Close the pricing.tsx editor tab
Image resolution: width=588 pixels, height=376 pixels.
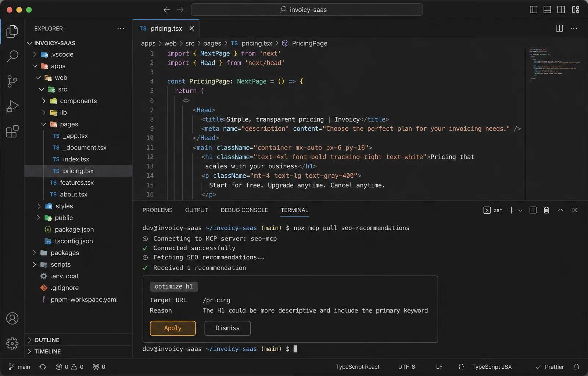click(x=192, y=28)
